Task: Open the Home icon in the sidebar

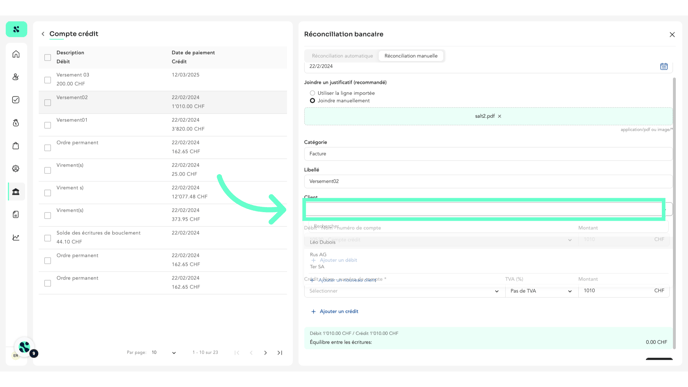Action: [16, 54]
